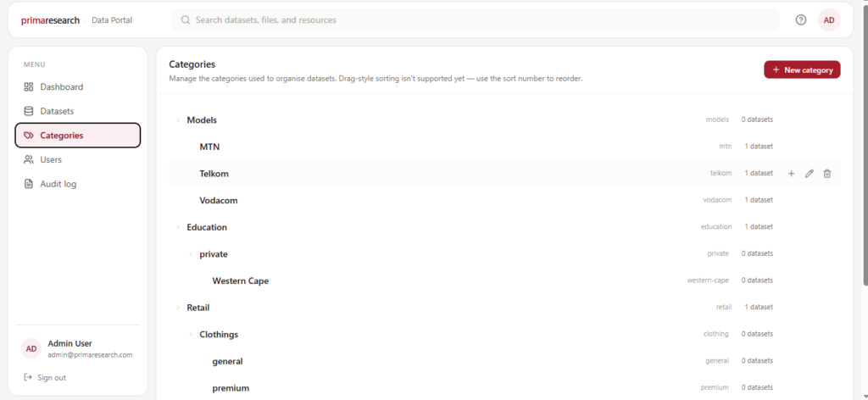
Task: Select the private category row
Action: [x=504, y=254]
